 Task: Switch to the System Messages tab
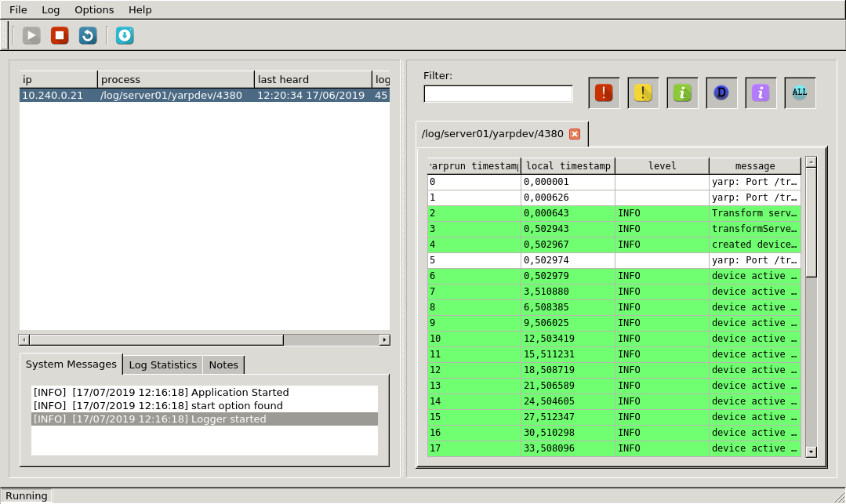[x=71, y=364]
